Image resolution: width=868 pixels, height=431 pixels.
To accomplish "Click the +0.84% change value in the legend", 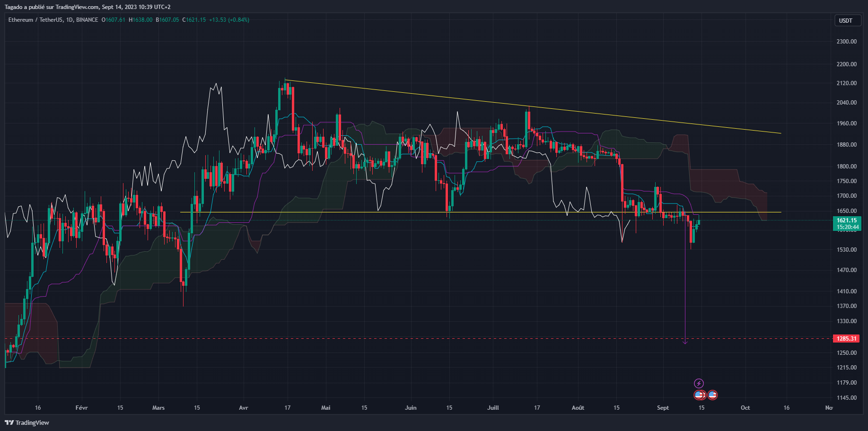I will 238,20.
